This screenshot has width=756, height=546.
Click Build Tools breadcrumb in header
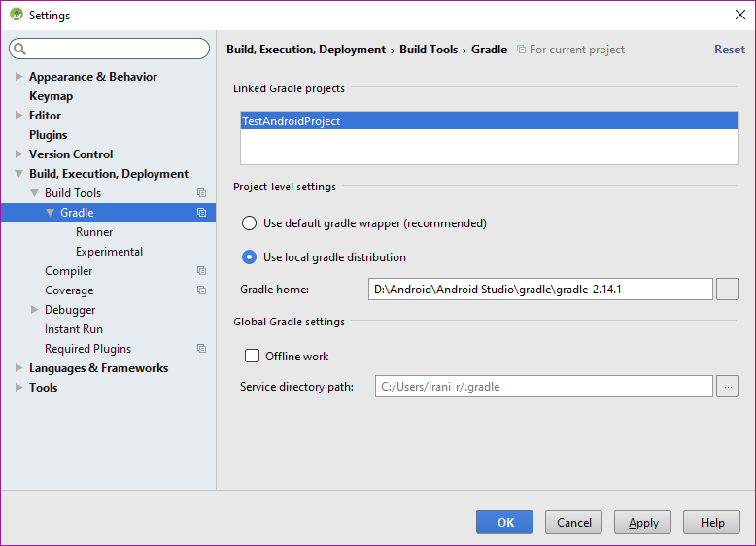click(429, 50)
